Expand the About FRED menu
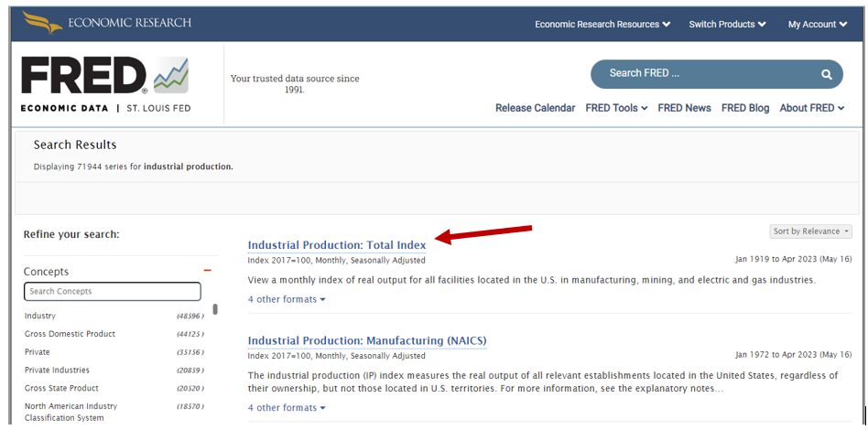868x430 pixels. click(812, 108)
